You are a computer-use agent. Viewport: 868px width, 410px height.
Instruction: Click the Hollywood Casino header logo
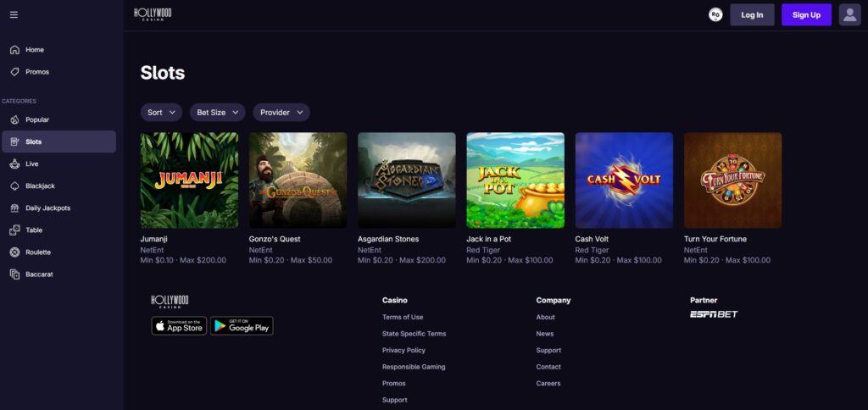coord(153,14)
